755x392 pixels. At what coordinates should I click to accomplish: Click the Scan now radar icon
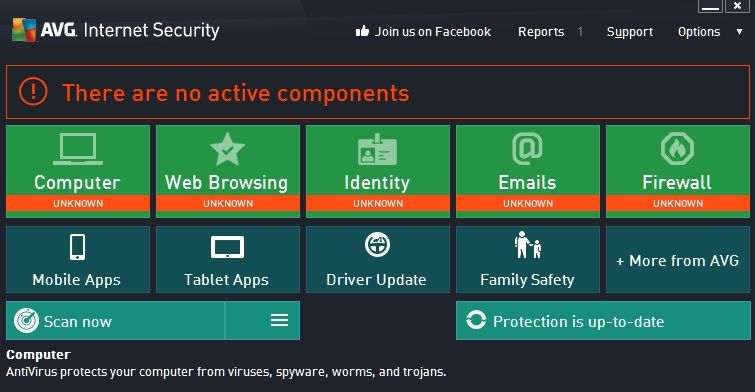click(x=26, y=321)
